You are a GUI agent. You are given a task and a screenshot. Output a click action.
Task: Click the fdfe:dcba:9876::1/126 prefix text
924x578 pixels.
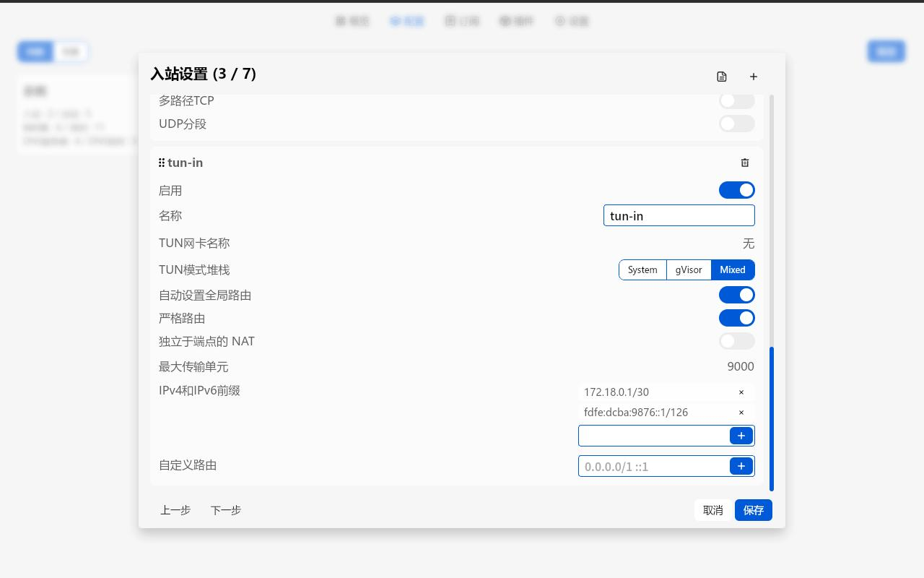636,413
